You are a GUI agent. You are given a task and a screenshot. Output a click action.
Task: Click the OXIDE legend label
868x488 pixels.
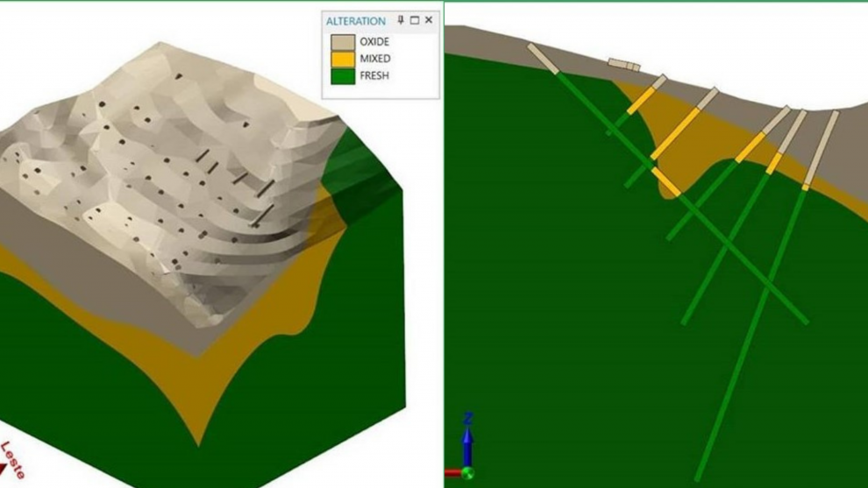[374, 42]
